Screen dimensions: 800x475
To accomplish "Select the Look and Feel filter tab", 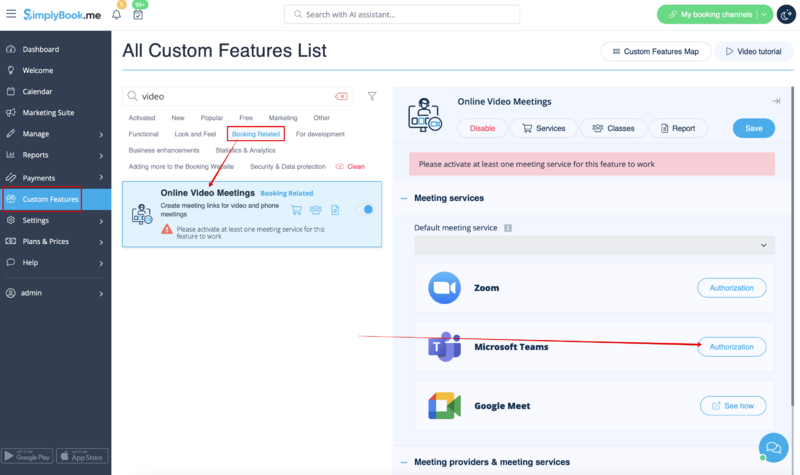I will coord(195,134).
